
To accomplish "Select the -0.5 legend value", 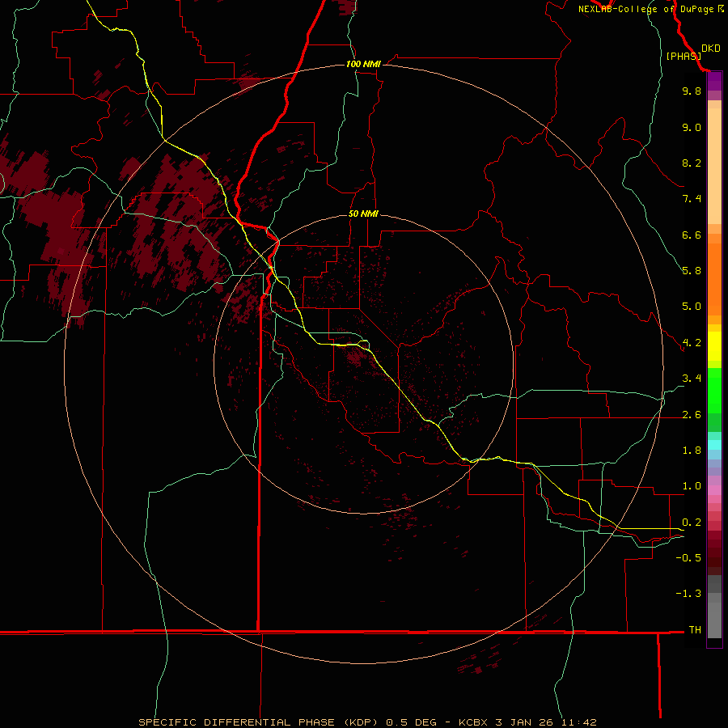I will (688, 558).
